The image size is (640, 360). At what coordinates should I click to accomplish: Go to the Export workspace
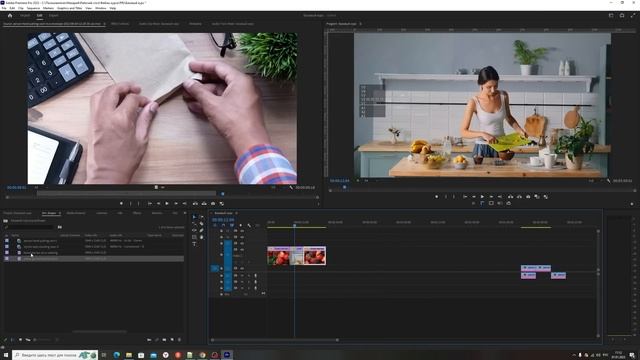click(x=53, y=16)
